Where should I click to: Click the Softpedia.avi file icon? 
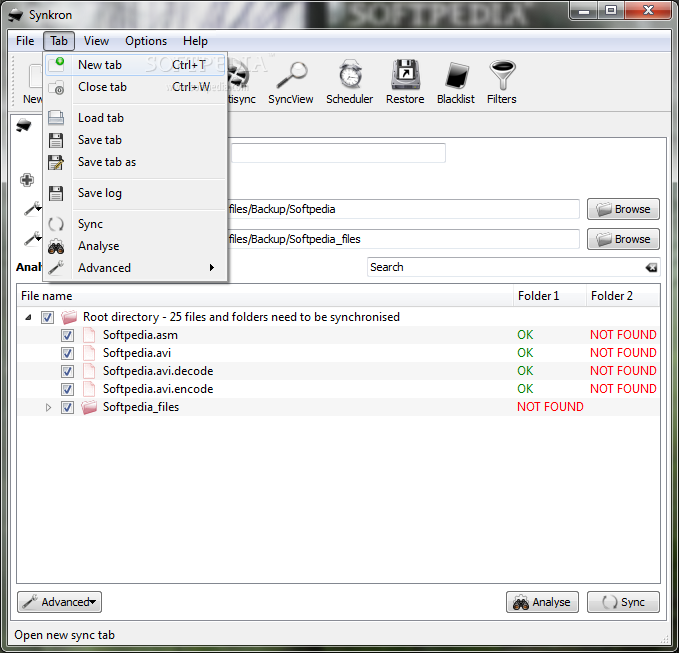pyautogui.click(x=89, y=353)
